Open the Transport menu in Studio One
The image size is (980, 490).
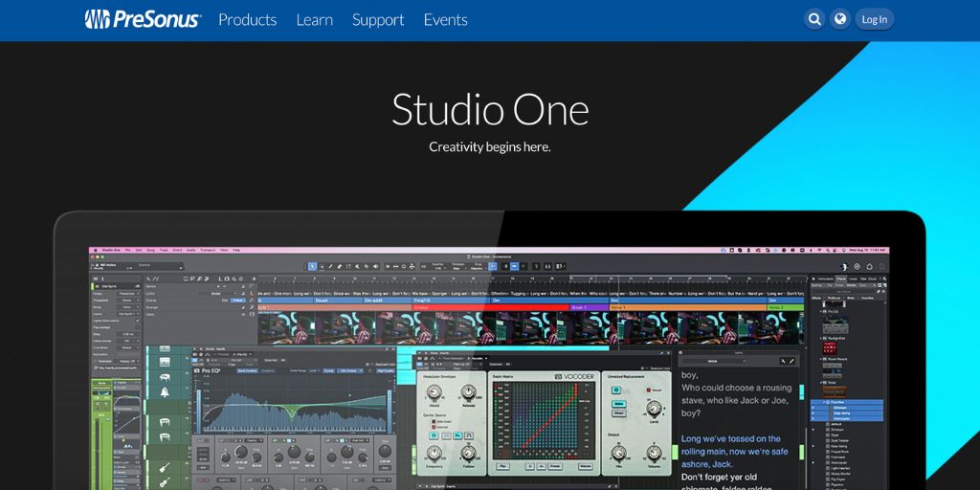tap(207, 250)
